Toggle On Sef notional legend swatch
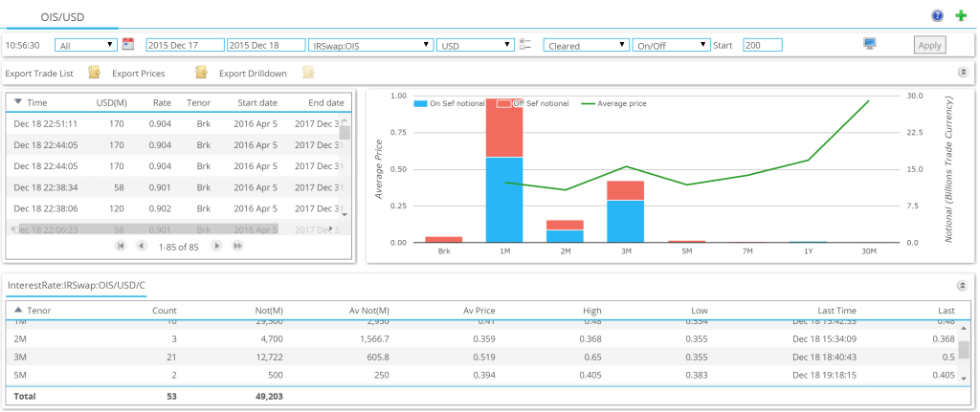The image size is (980, 412). [420, 103]
